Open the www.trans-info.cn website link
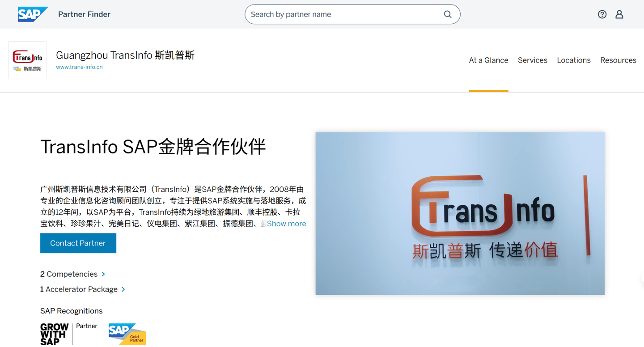 pyautogui.click(x=79, y=67)
